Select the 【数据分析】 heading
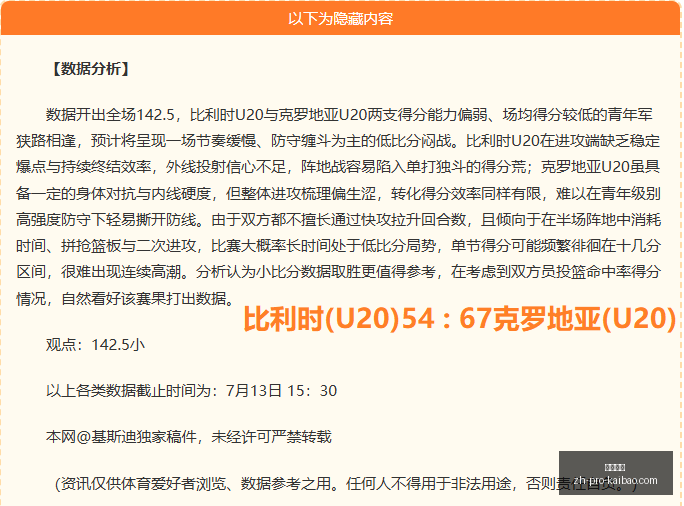The image size is (684, 506). point(91,69)
